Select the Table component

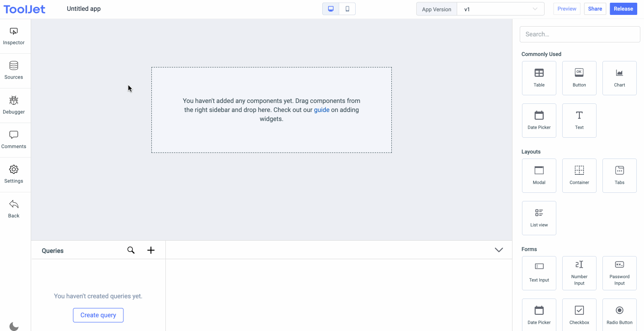pos(539,78)
